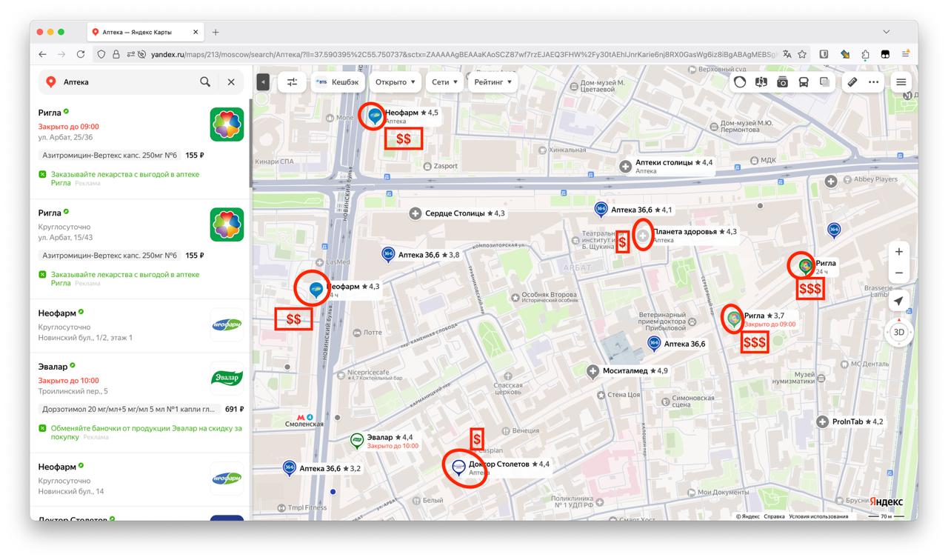The width and height of the screenshot is (948, 560).
Task: Reload the current page
Action: pyautogui.click(x=81, y=54)
